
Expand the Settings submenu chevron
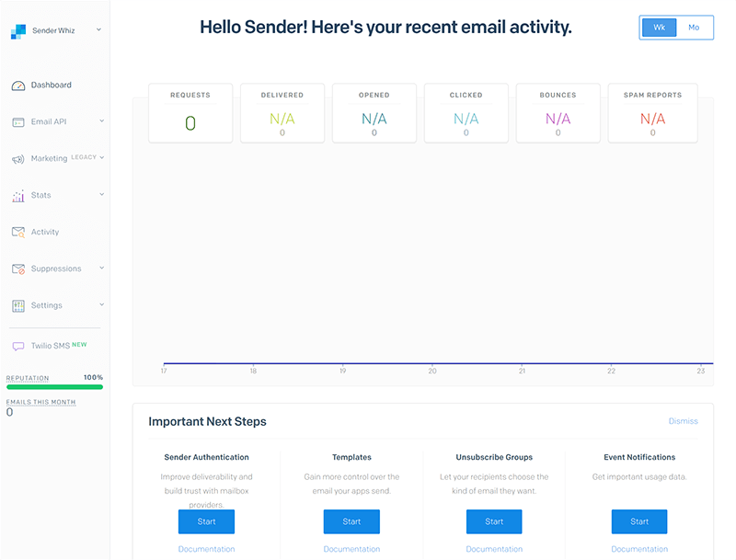(x=101, y=305)
